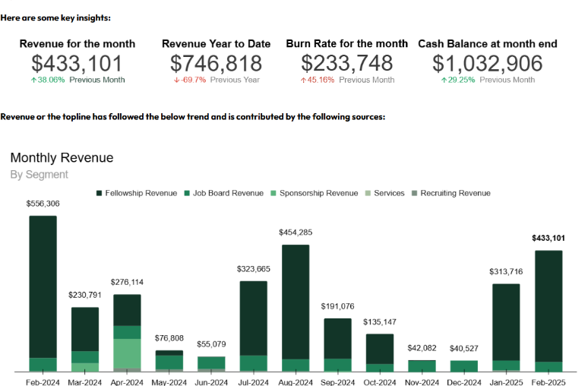Click the 45.16% change figure

tap(321, 80)
